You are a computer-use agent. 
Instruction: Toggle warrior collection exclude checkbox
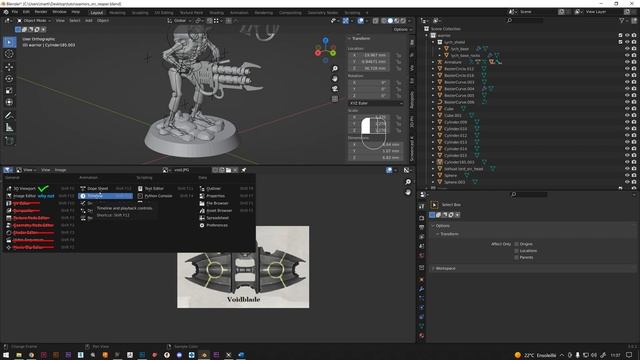click(620, 36)
